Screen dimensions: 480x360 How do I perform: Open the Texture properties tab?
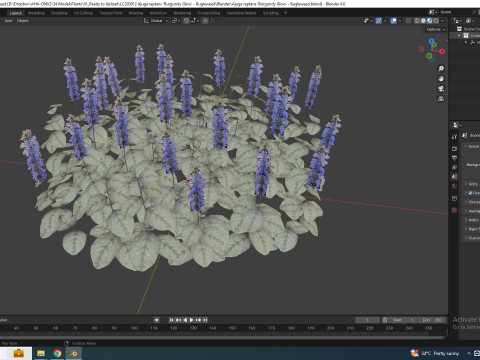(x=454, y=210)
